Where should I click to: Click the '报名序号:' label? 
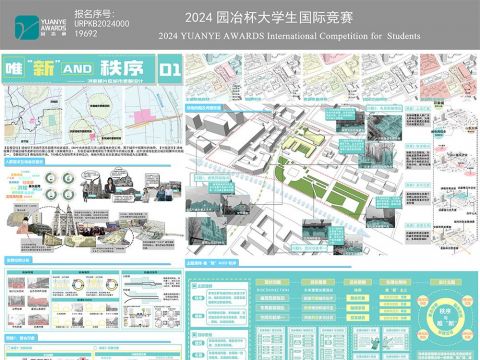coord(94,14)
